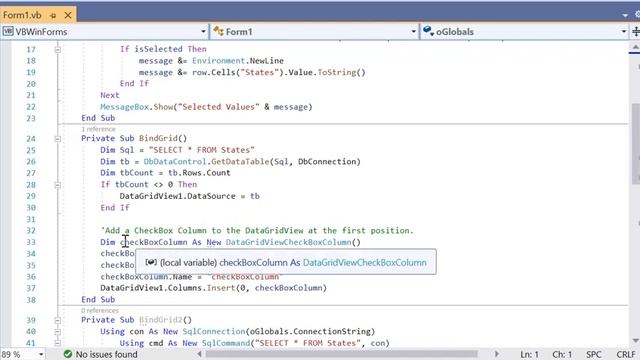Screen dimensions: 640x360
Task: Open the Form1 class dropdown
Action: 413,32
